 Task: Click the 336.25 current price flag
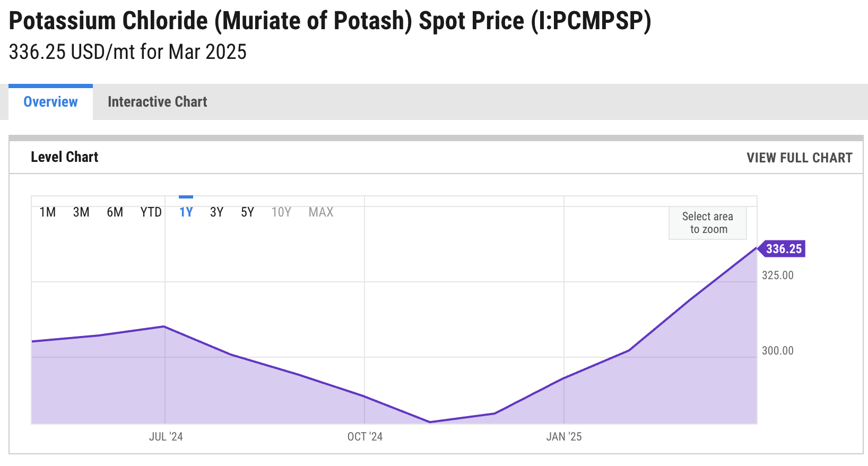tap(783, 249)
